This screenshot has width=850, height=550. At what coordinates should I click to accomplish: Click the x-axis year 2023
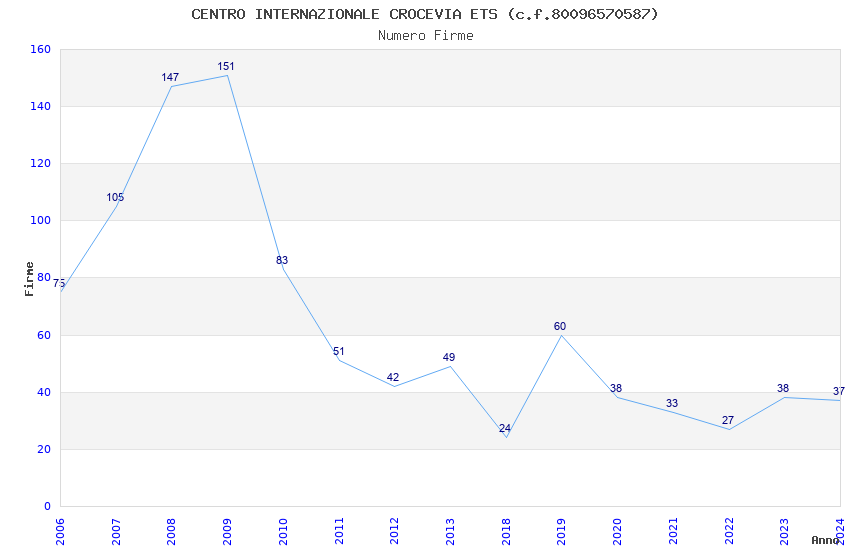(x=784, y=531)
